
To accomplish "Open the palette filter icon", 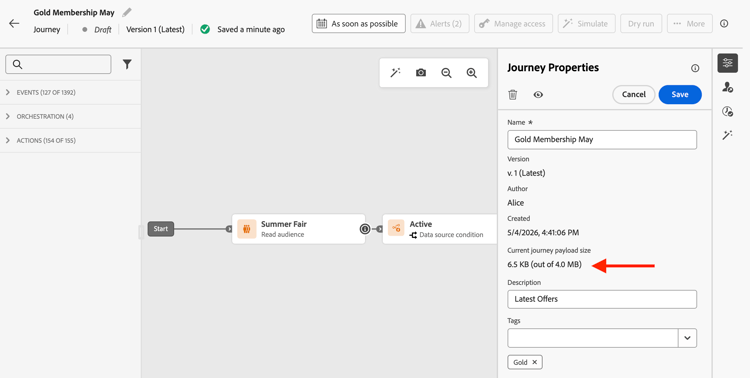I will pyautogui.click(x=127, y=64).
